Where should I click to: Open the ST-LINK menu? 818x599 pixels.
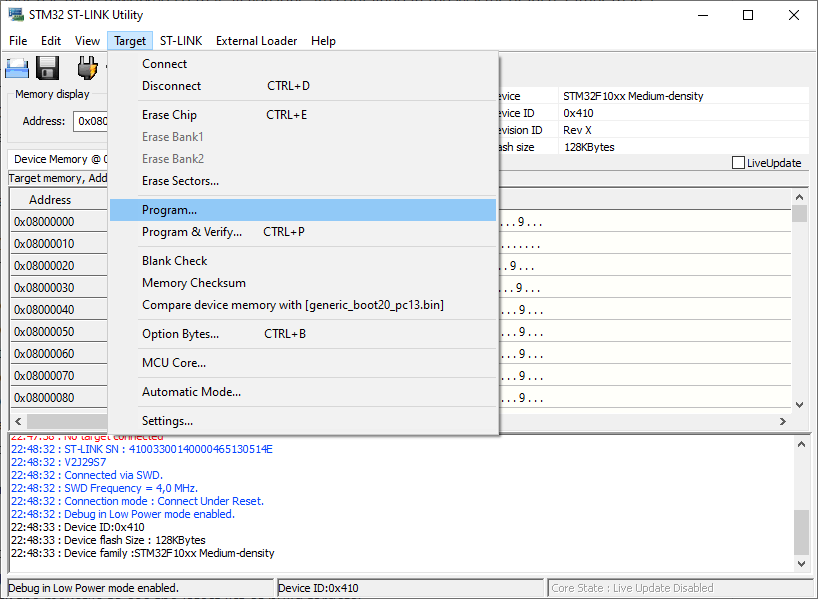point(181,41)
